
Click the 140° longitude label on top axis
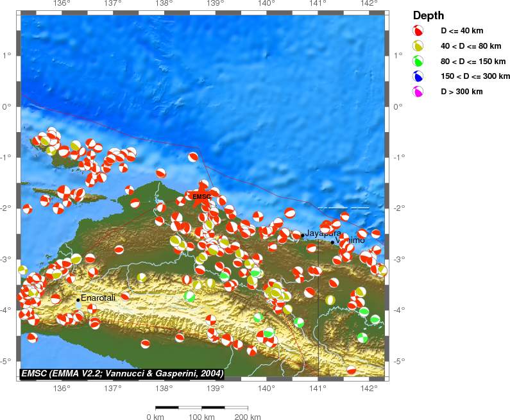pyautogui.click(x=266, y=4)
